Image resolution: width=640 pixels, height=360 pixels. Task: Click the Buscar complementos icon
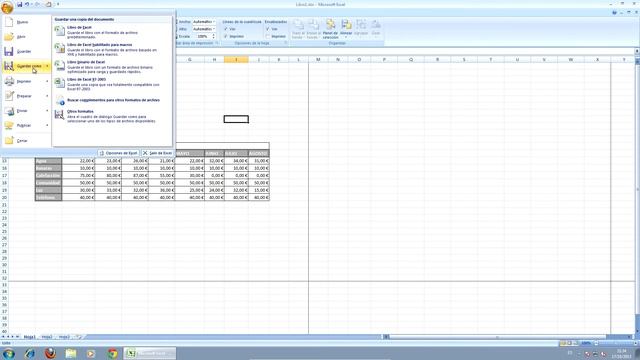point(60,100)
